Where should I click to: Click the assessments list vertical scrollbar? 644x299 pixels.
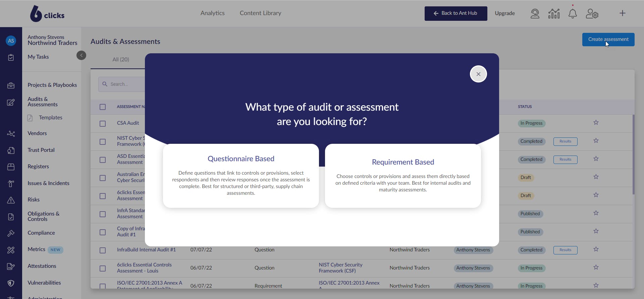tap(633, 154)
